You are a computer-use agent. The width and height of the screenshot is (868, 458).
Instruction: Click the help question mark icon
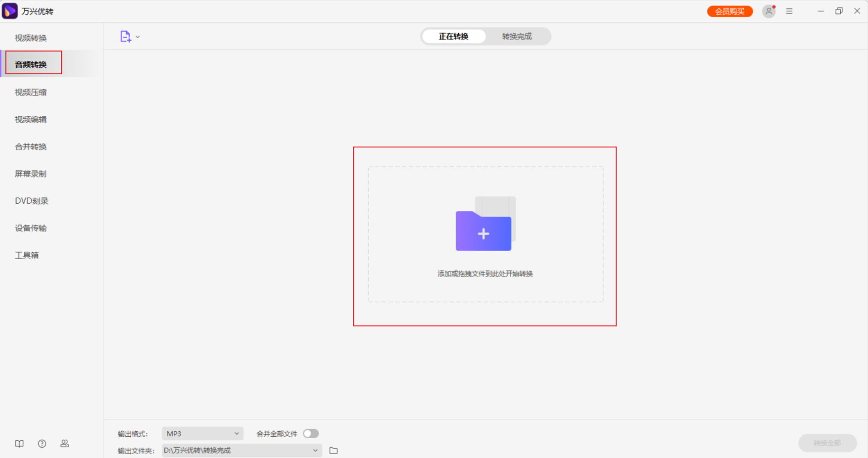coord(42,444)
